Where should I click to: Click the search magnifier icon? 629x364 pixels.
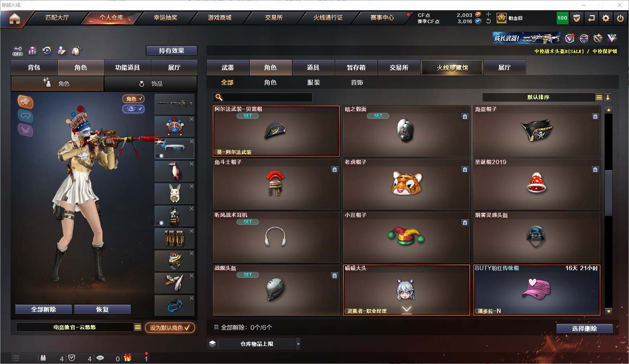(219, 97)
